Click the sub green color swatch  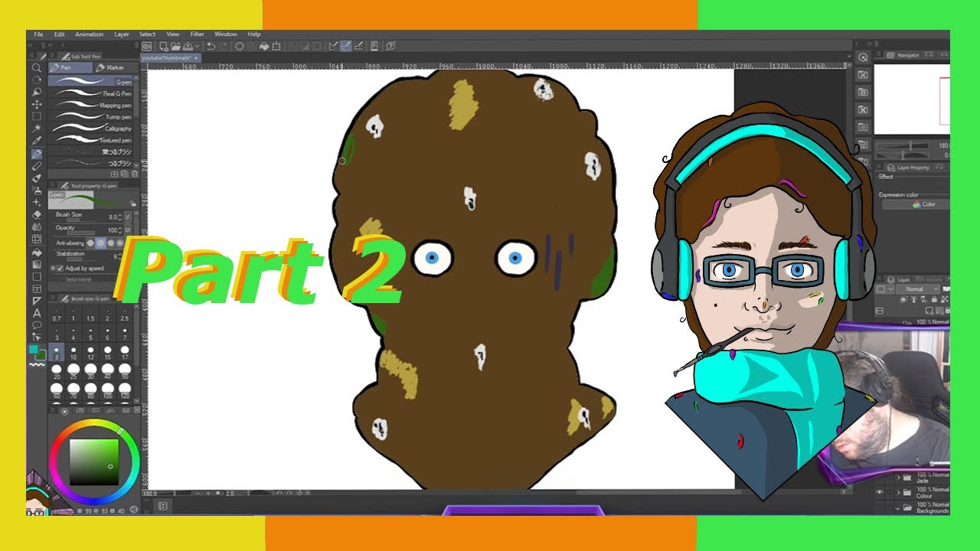tap(41, 354)
